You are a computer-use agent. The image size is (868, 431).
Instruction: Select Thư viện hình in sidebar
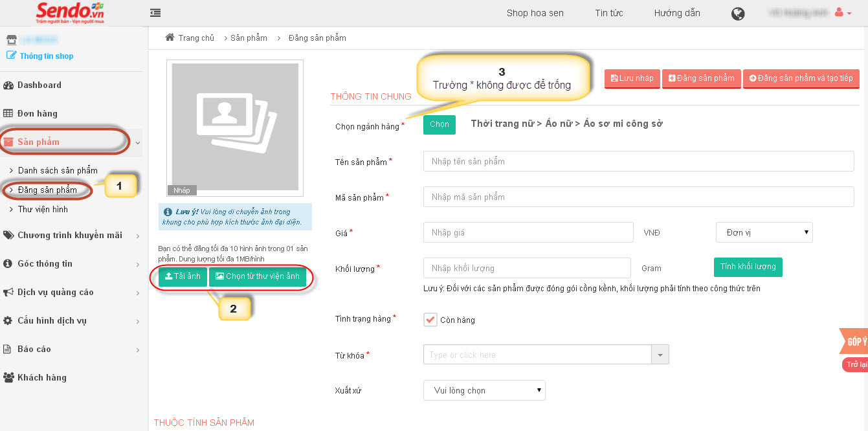(43, 209)
